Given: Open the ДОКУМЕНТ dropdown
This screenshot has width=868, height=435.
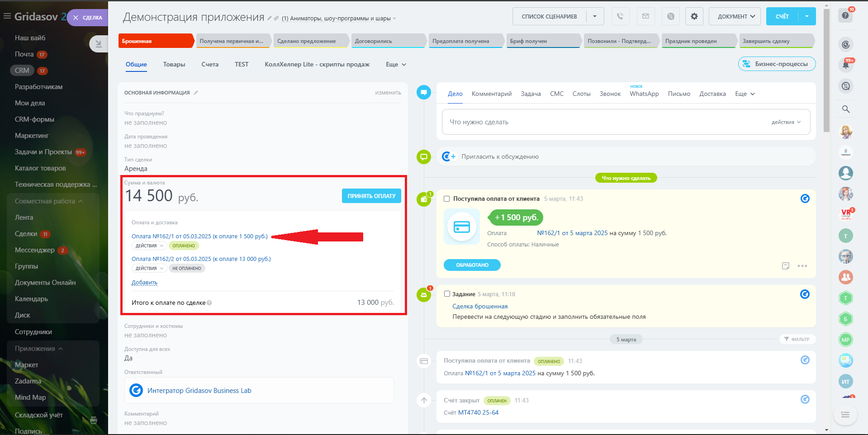Looking at the screenshot, I should pos(735,16).
